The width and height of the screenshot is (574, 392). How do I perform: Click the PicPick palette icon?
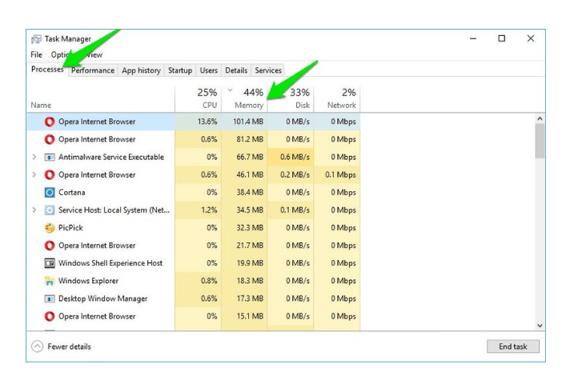pyautogui.click(x=50, y=228)
